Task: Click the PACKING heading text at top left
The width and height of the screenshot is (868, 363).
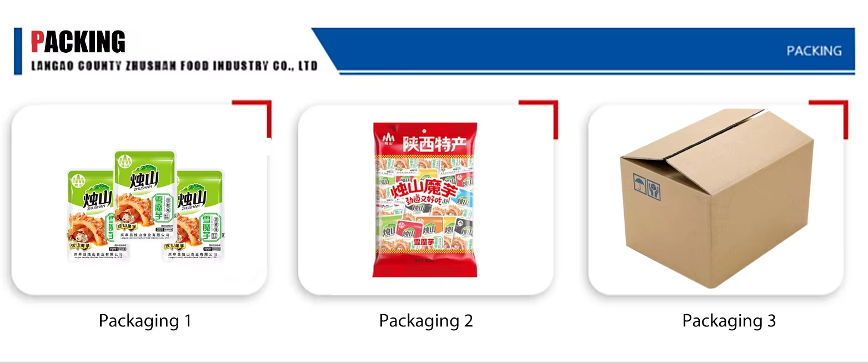Action: 78,42
